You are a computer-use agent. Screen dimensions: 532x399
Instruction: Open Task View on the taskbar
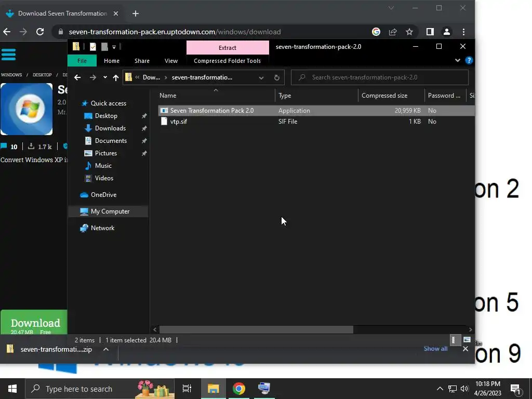click(187, 389)
